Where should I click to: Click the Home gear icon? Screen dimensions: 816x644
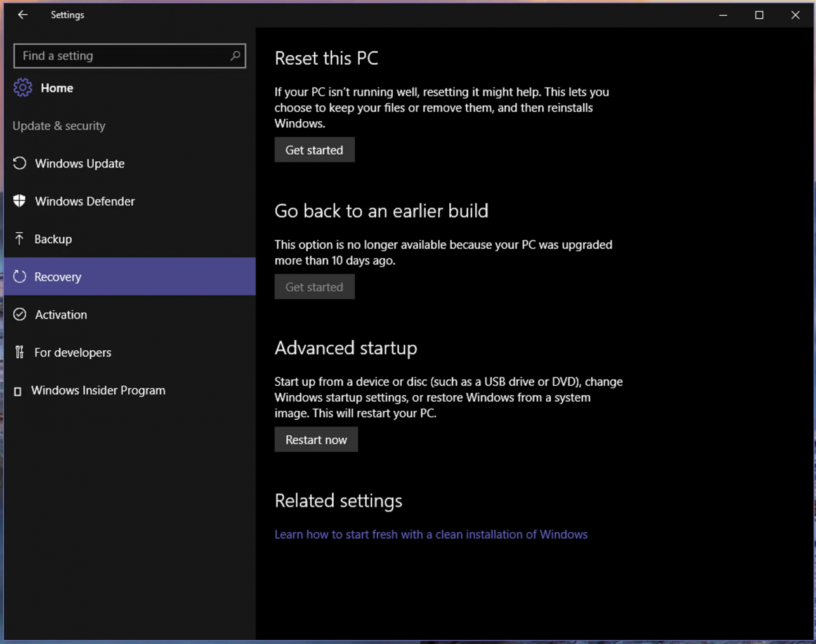pyautogui.click(x=23, y=88)
